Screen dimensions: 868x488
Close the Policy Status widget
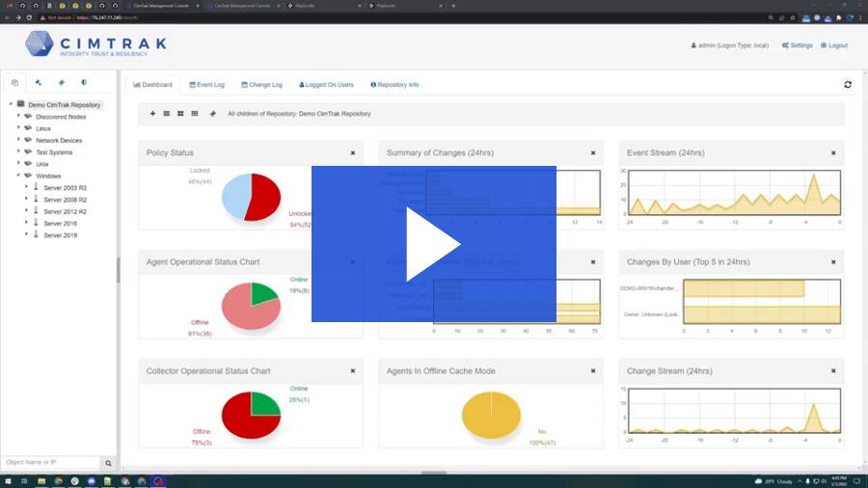tap(353, 152)
